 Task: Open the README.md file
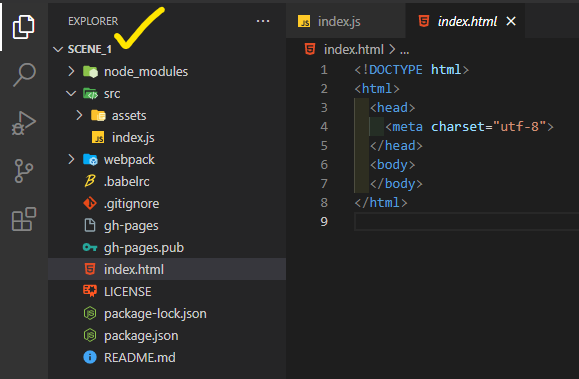click(167, 357)
